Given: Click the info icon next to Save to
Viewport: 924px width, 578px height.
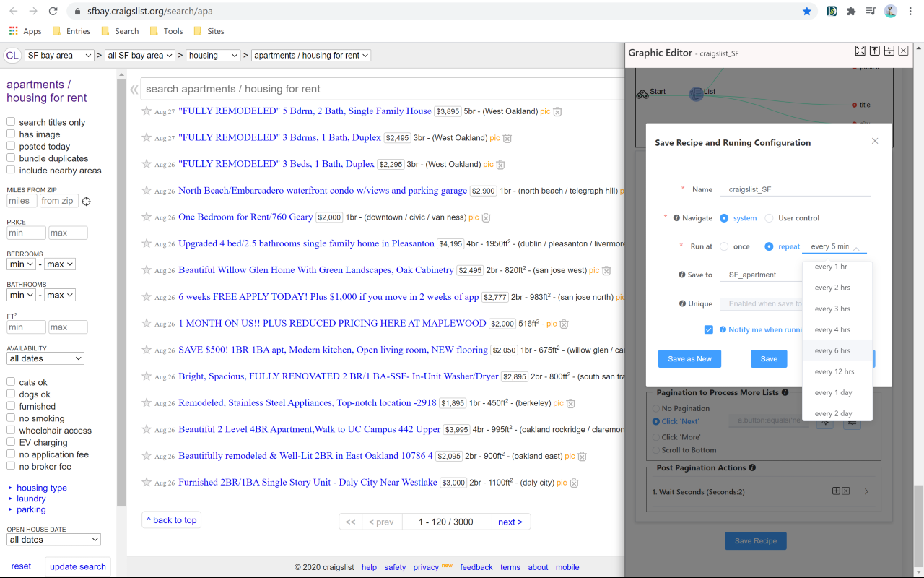Looking at the screenshot, I should point(681,275).
